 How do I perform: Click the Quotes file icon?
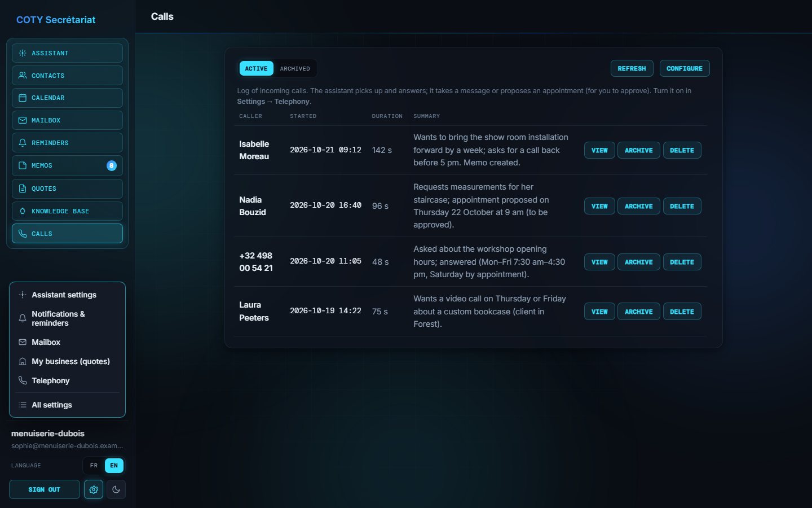pyautogui.click(x=23, y=189)
